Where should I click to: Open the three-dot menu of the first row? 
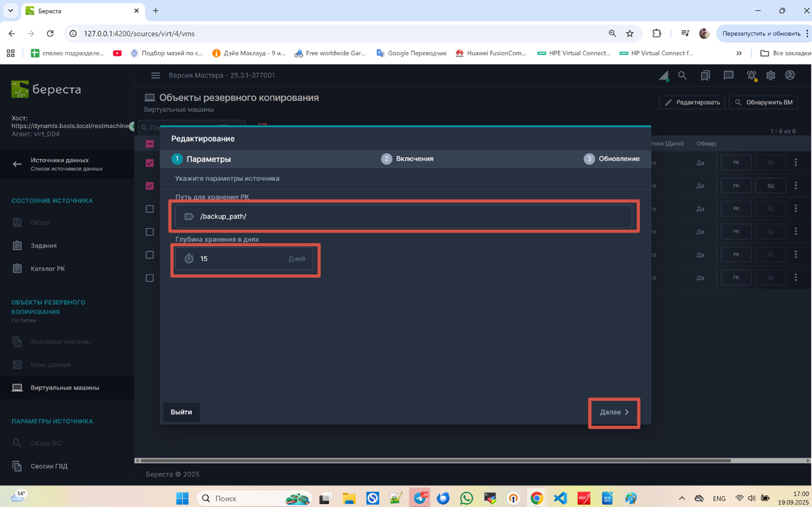point(796,163)
